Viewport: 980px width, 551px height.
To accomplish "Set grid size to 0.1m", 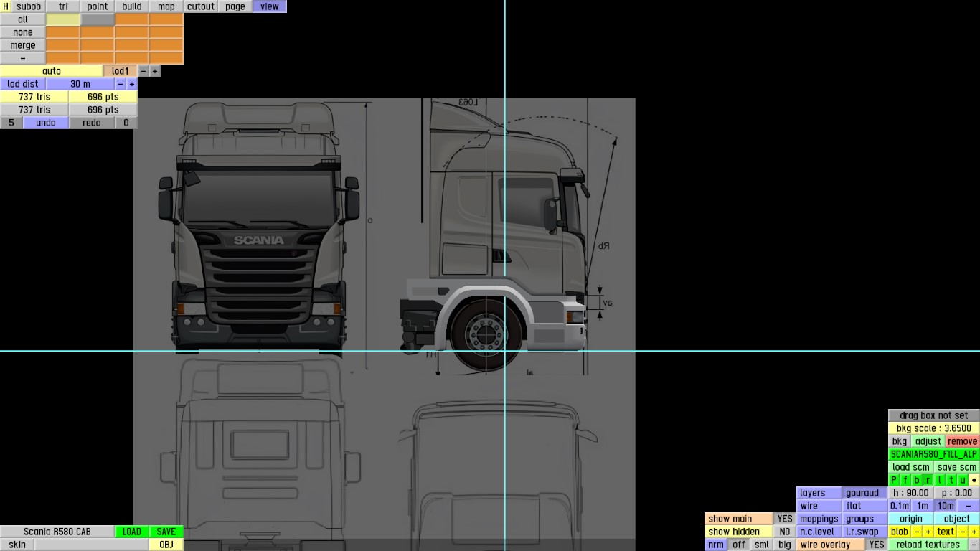I will [x=900, y=506].
